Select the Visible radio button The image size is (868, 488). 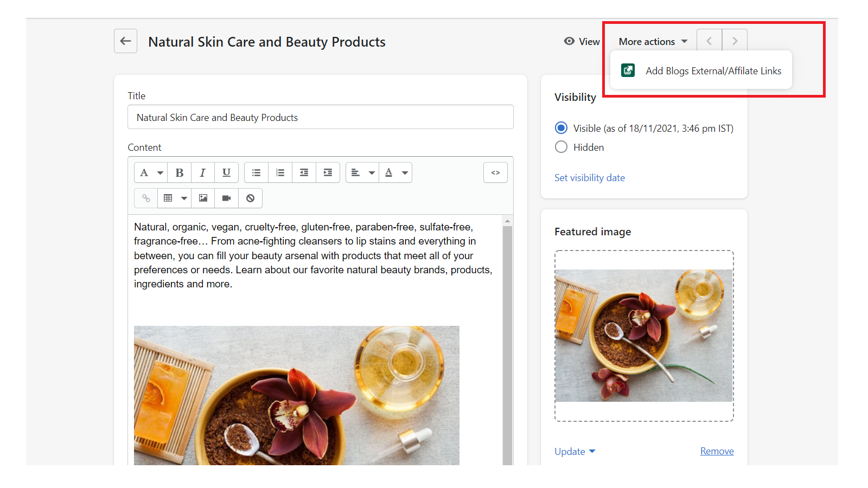(x=561, y=128)
